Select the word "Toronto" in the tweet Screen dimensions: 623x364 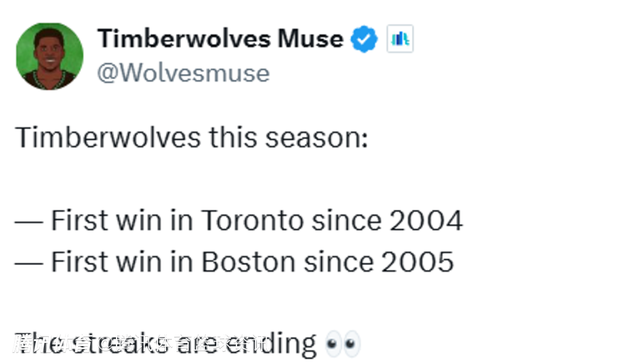(x=252, y=220)
